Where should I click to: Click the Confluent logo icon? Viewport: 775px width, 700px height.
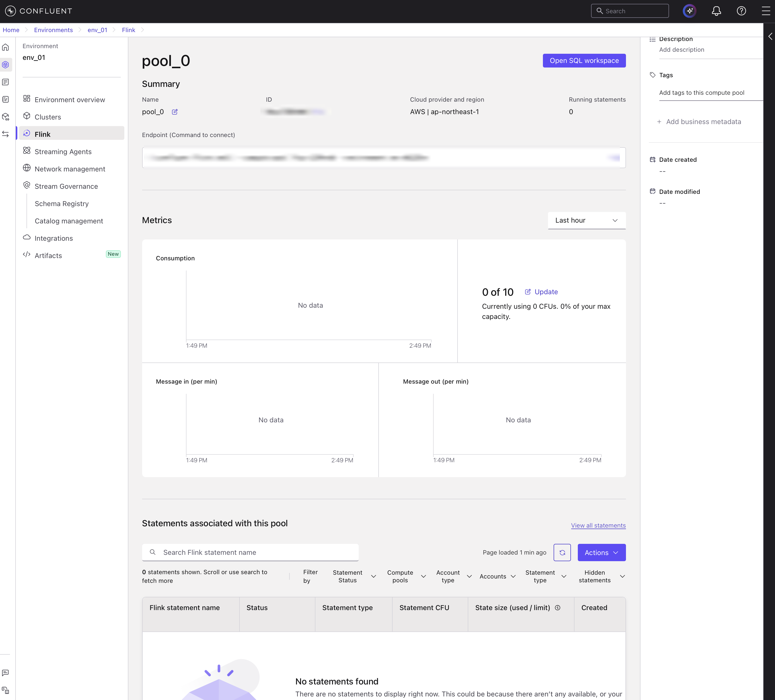(10, 11)
